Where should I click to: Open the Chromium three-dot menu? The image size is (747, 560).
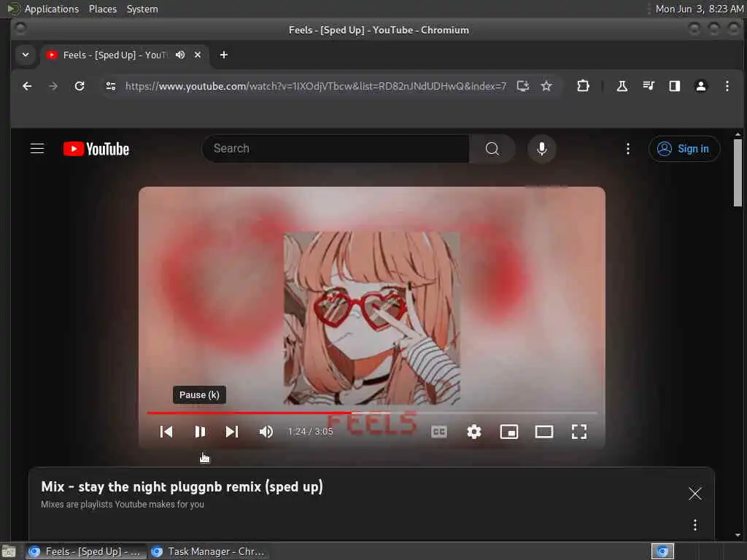(727, 86)
